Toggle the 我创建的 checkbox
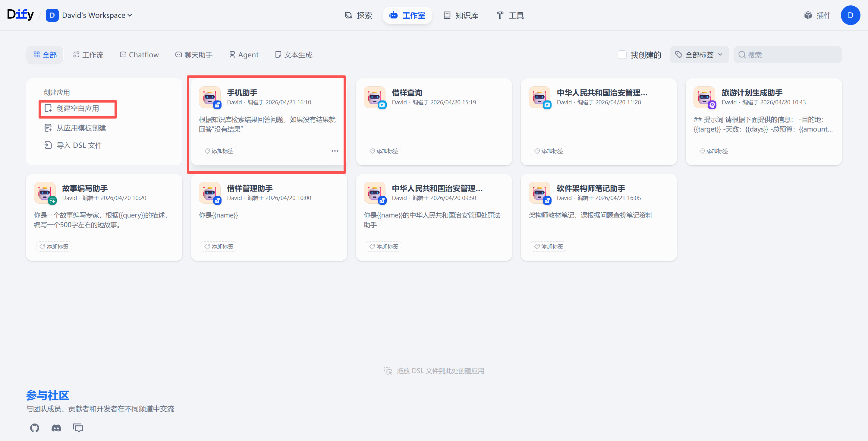 point(622,55)
